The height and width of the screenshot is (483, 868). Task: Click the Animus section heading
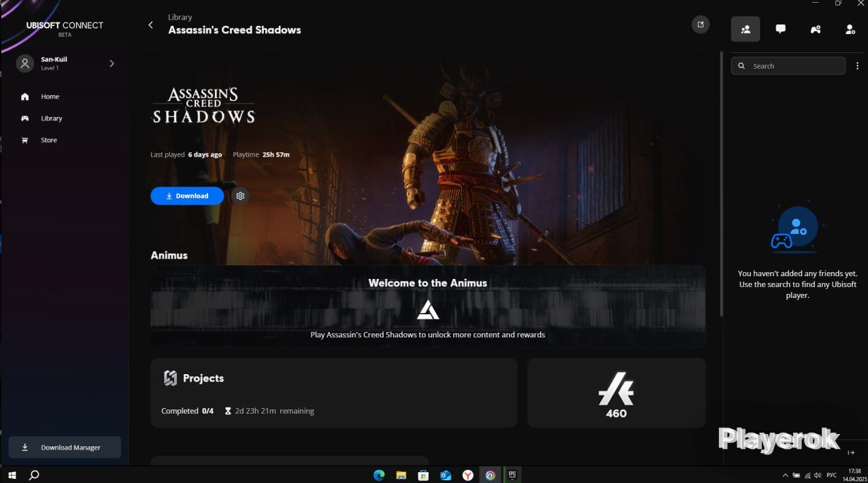[x=169, y=255]
